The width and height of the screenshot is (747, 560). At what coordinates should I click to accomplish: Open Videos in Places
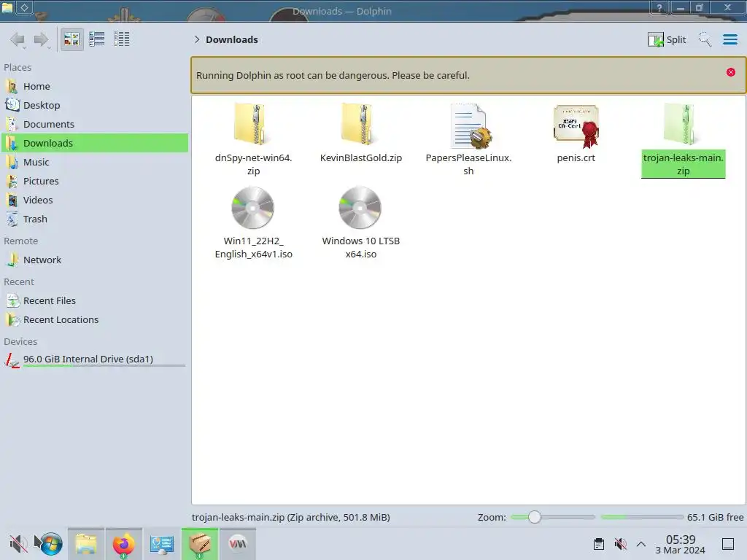coord(94,201)
